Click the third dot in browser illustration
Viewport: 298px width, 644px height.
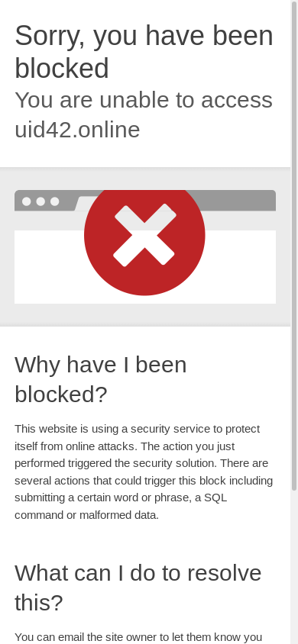coord(54,201)
